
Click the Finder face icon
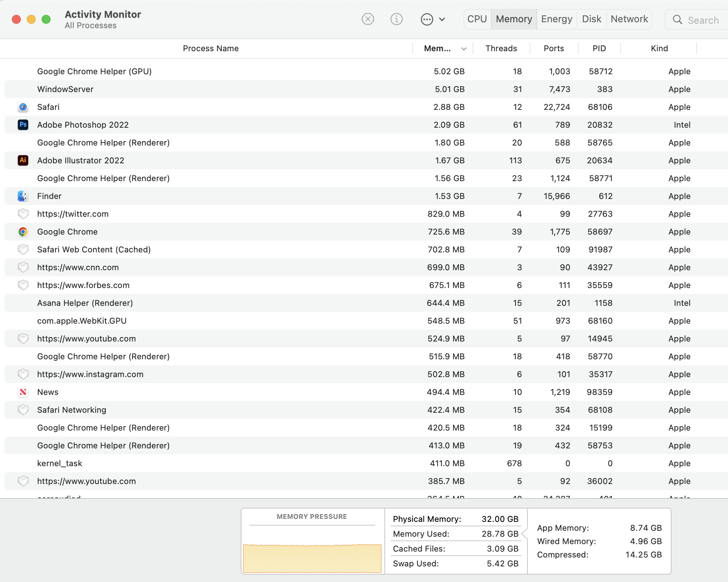pyautogui.click(x=23, y=196)
